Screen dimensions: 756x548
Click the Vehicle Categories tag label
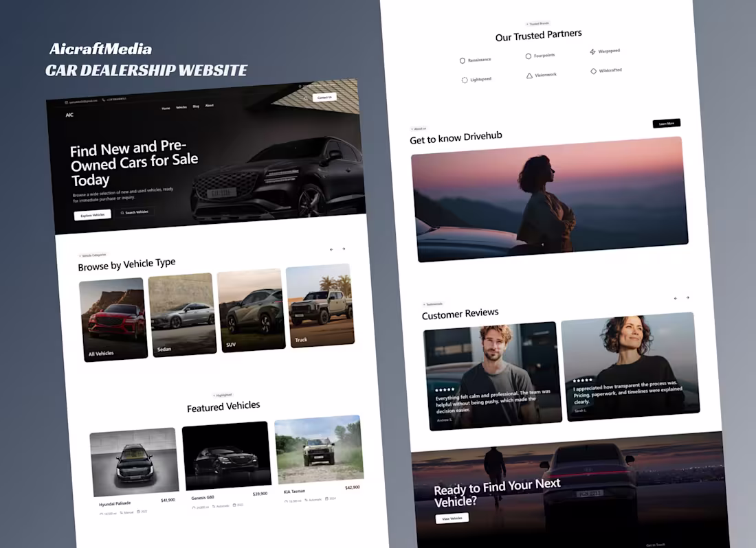coord(93,255)
